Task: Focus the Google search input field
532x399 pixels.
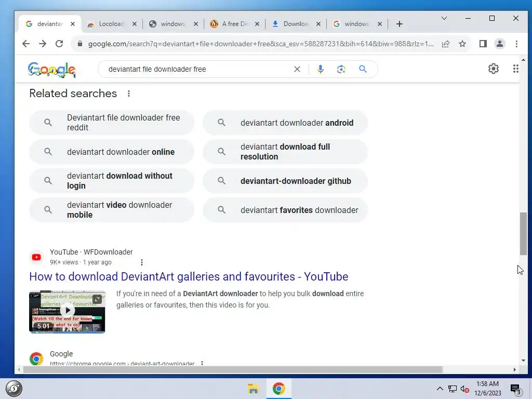Action: tap(198, 69)
